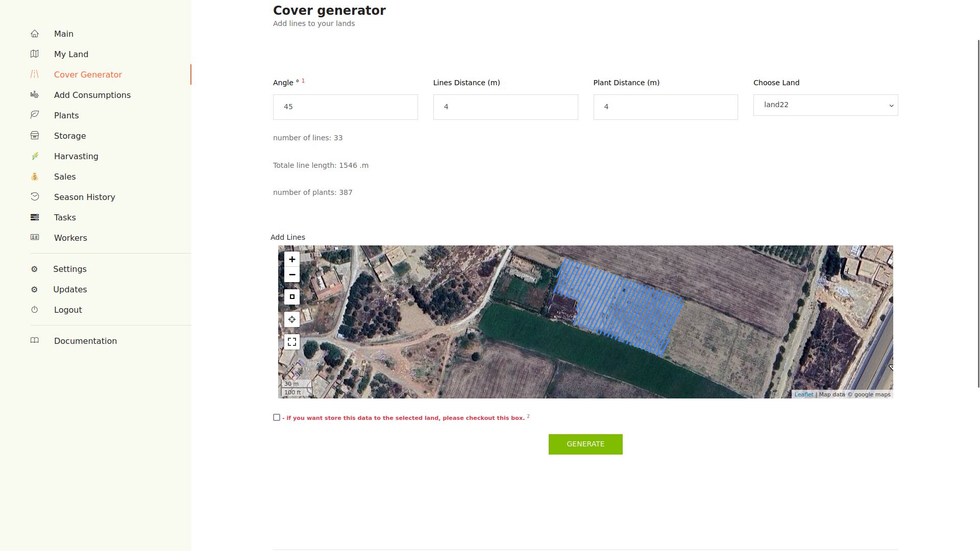The height and width of the screenshot is (551, 980).
Task: Click the Angle input field
Action: (x=345, y=107)
